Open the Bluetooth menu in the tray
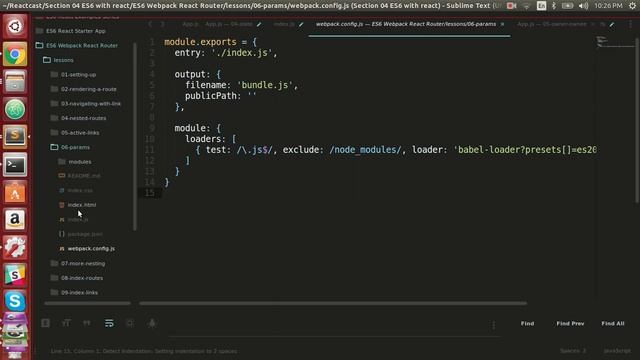The image size is (640, 360). click(x=554, y=6)
